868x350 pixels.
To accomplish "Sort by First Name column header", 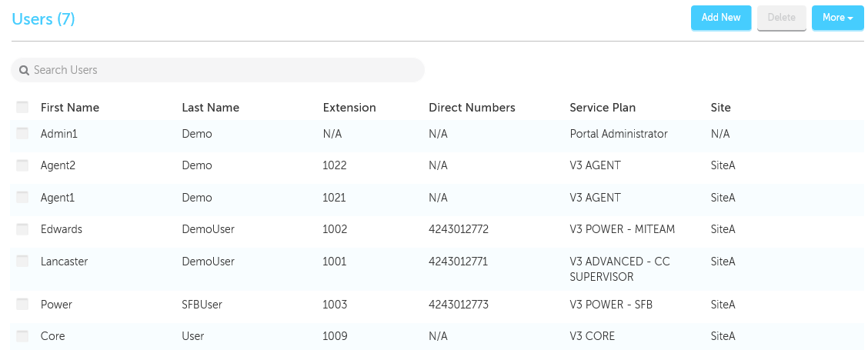I will click(x=70, y=108).
